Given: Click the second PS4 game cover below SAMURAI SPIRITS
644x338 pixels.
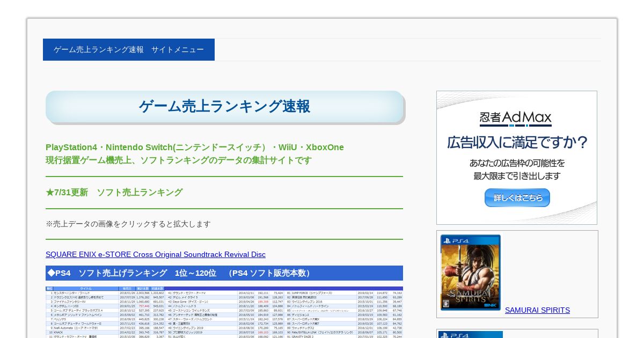Looking at the screenshot, I should 471,334.
